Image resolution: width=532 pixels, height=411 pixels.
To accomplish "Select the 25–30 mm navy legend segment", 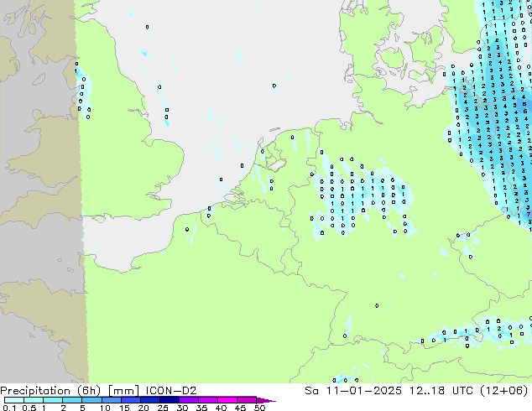I will 170,400.
